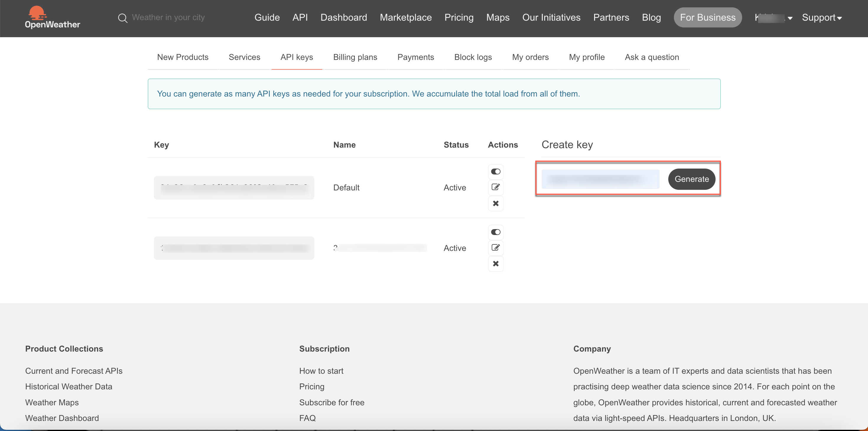This screenshot has width=868, height=431.
Task: Click the Key column header
Action: click(161, 145)
